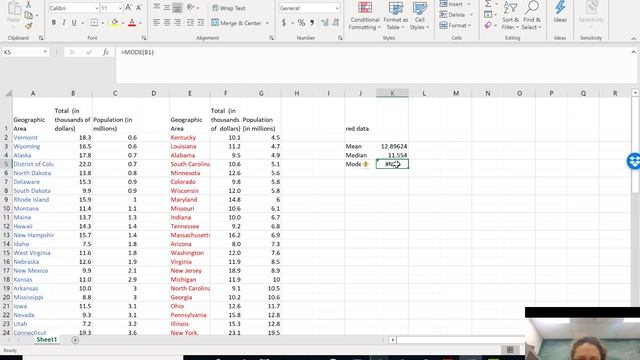This screenshot has height=360, width=640.
Task: Apply Percent Style
Action: [x=301, y=23]
